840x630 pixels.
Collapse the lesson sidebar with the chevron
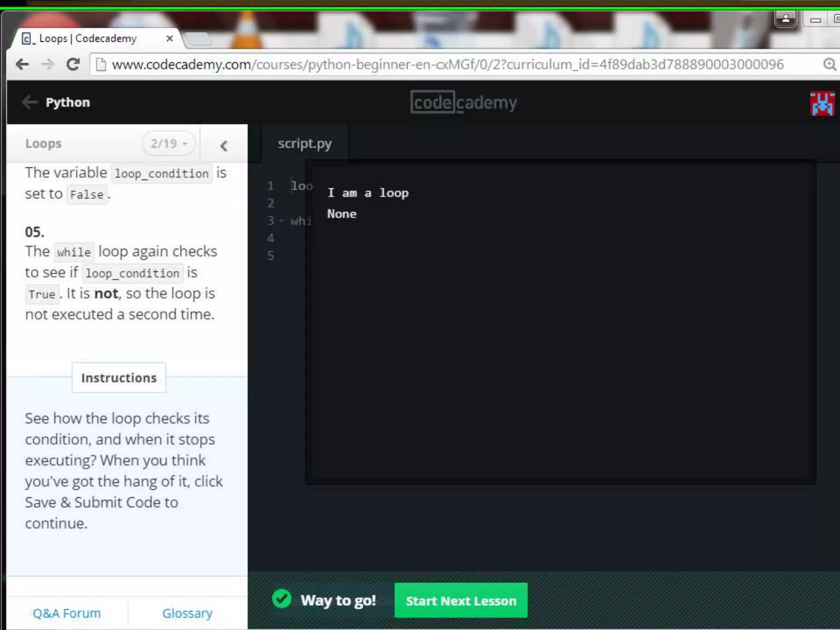224,146
